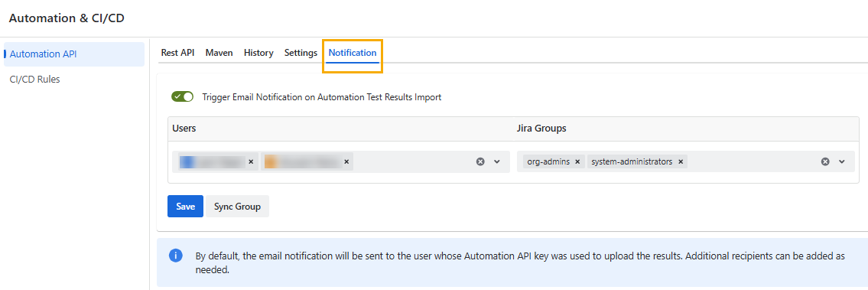Remove the system-administrators group chip
This screenshot has width=868, height=290.
[681, 161]
